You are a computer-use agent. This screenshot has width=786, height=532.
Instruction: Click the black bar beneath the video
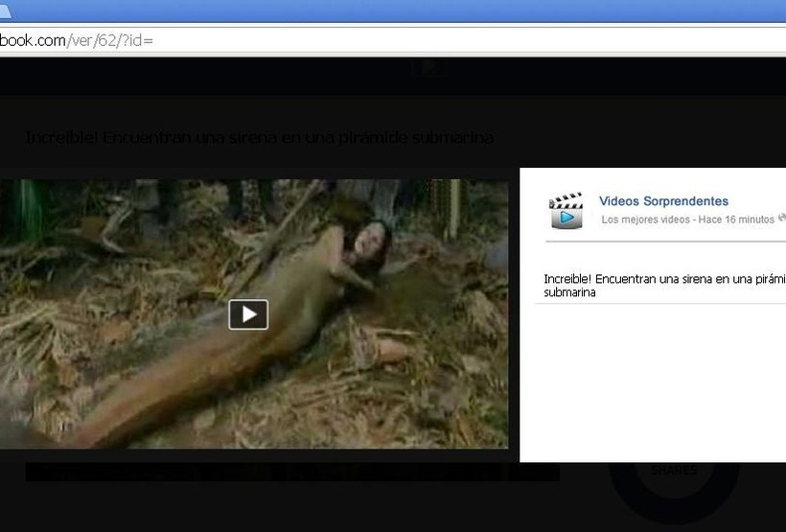pyautogui.click(x=288, y=472)
